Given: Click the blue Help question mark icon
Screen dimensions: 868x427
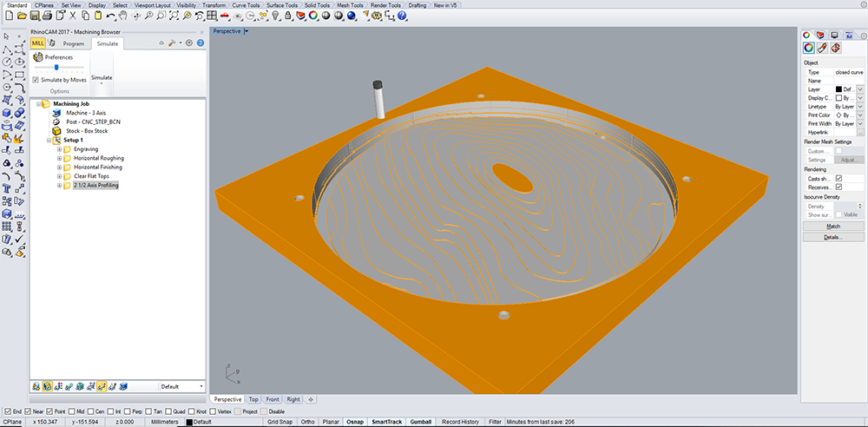Looking at the screenshot, I should [x=402, y=16].
